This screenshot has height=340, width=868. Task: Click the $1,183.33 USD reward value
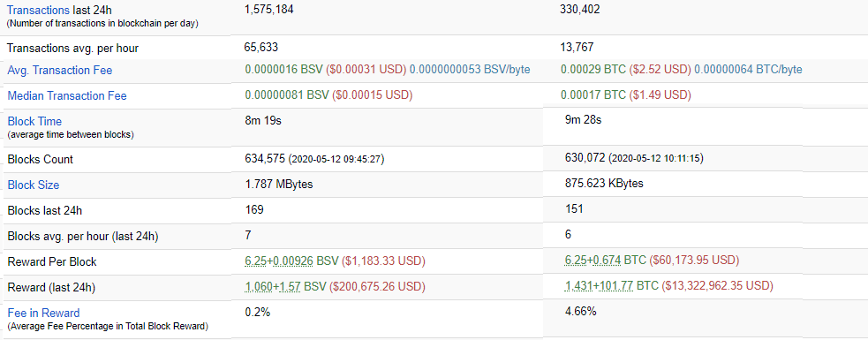[x=384, y=261]
